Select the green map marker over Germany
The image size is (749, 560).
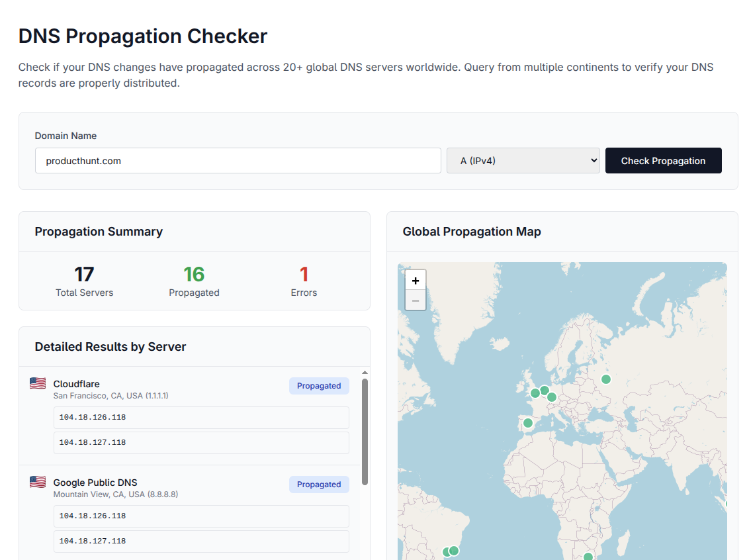point(552,397)
